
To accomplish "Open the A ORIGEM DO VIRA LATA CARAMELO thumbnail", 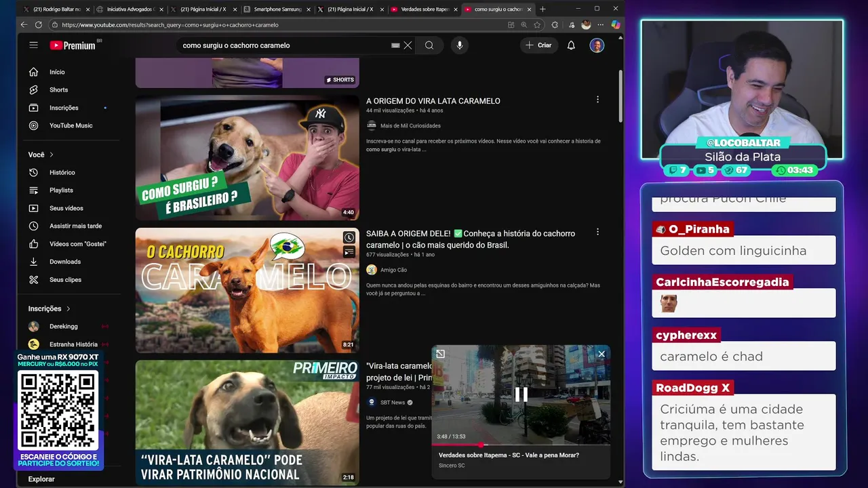I will click(x=247, y=157).
